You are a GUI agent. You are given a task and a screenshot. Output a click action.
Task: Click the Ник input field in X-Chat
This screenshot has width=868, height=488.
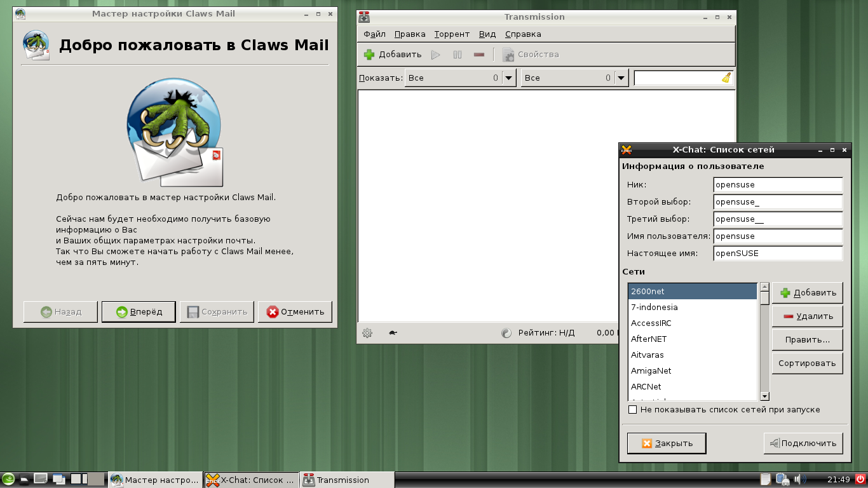[778, 185]
